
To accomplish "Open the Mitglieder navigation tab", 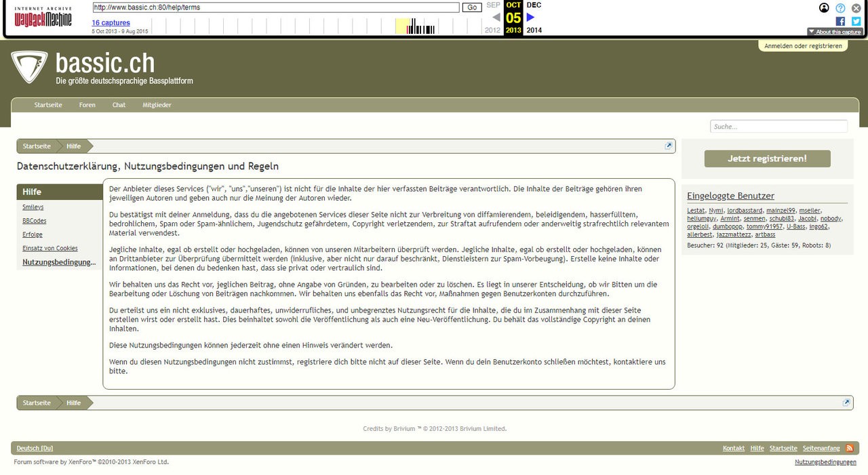I will [157, 105].
